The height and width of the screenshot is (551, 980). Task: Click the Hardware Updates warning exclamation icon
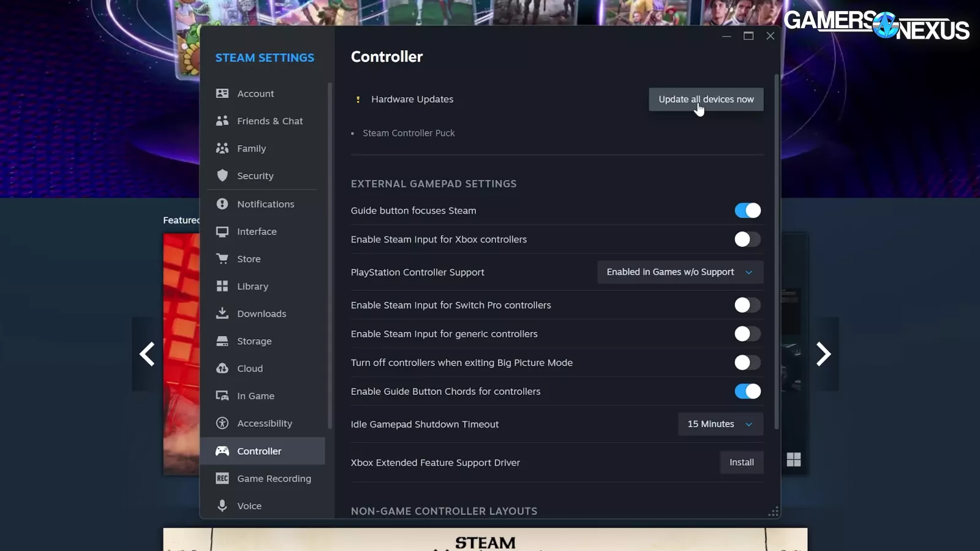pyautogui.click(x=358, y=99)
